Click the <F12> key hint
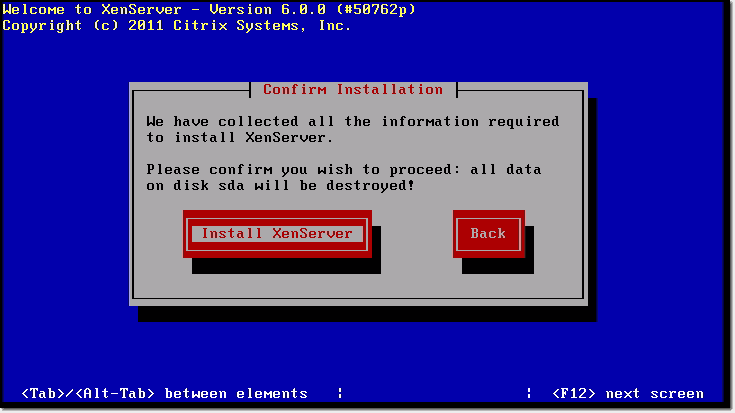 click(x=574, y=393)
